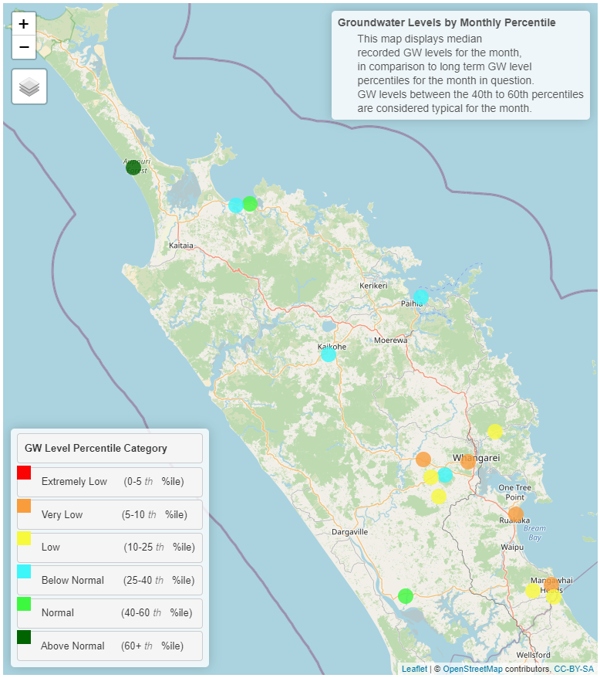The width and height of the screenshot is (600, 677).
Task: Click the Bream Bay label
Action: coord(534,533)
